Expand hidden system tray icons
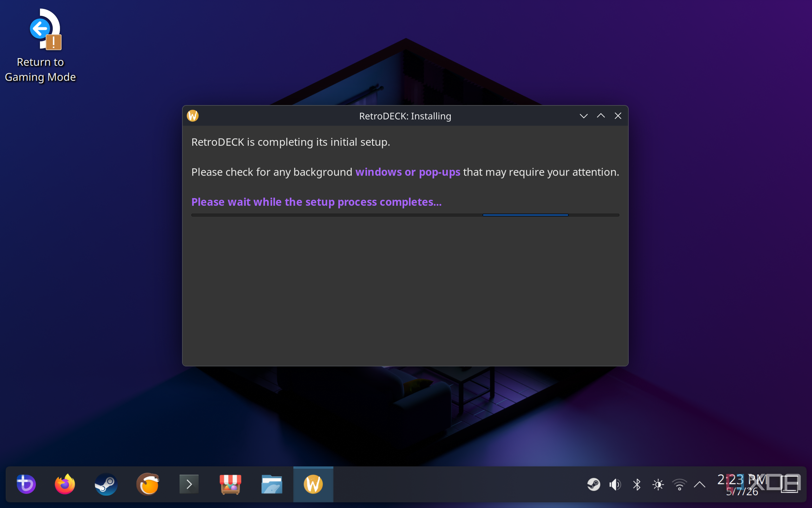The height and width of the screenshot is (508, 812). (x=700, y=485)
